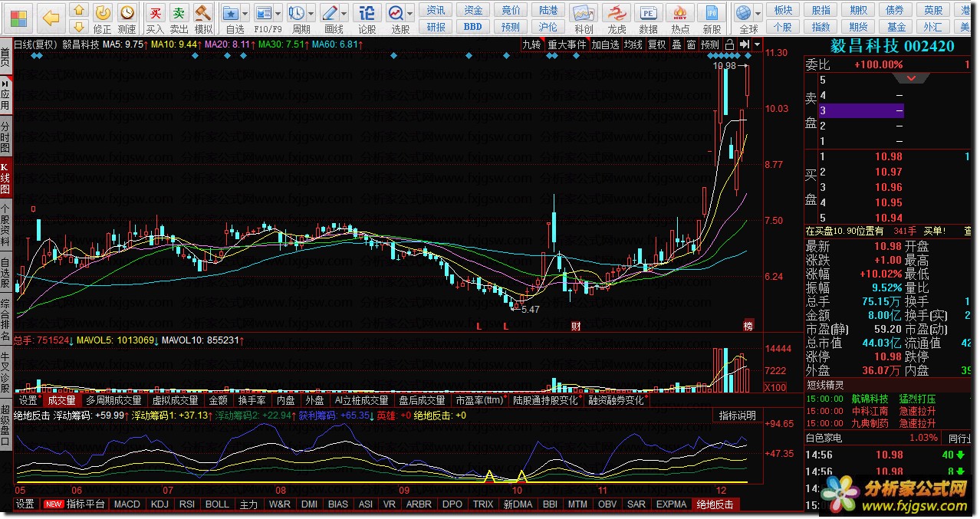Viewport: 980px width, 519px height.
Task: Open the 修正 correction tool
Action: tap(102, 18)
